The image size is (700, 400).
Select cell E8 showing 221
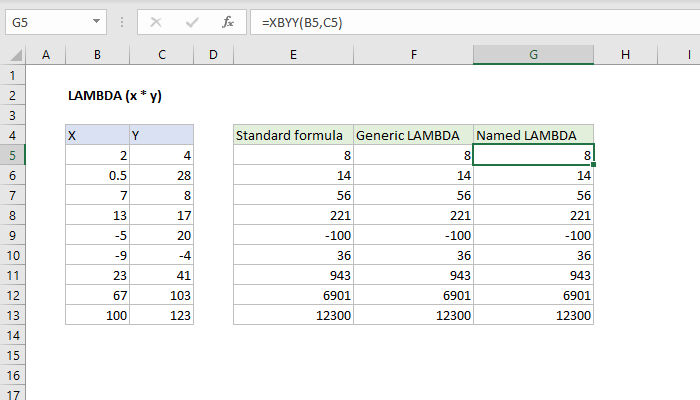pyautogui.click(x=293, y=215)
